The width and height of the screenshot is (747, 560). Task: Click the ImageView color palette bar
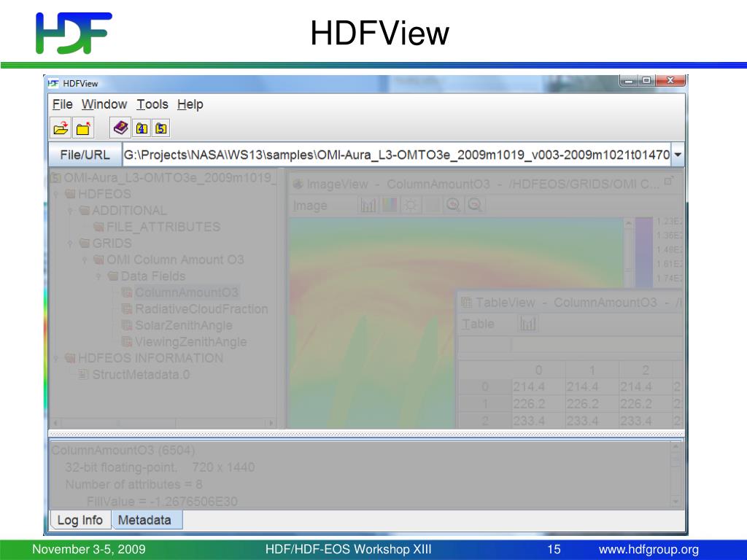(643, 252)
